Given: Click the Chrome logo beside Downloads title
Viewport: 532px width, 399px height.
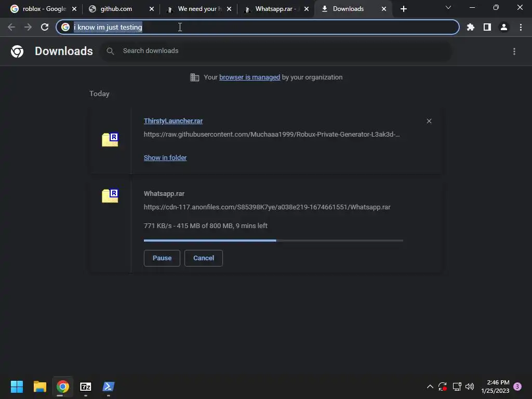Looking at the screenshot, I should 17,51.
